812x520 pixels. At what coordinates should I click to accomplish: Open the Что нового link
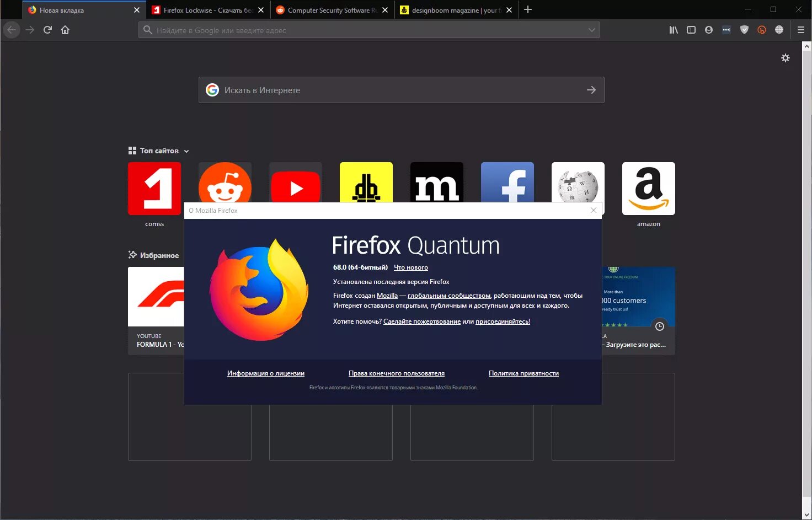pyautogui.click(x=411, y=267)
